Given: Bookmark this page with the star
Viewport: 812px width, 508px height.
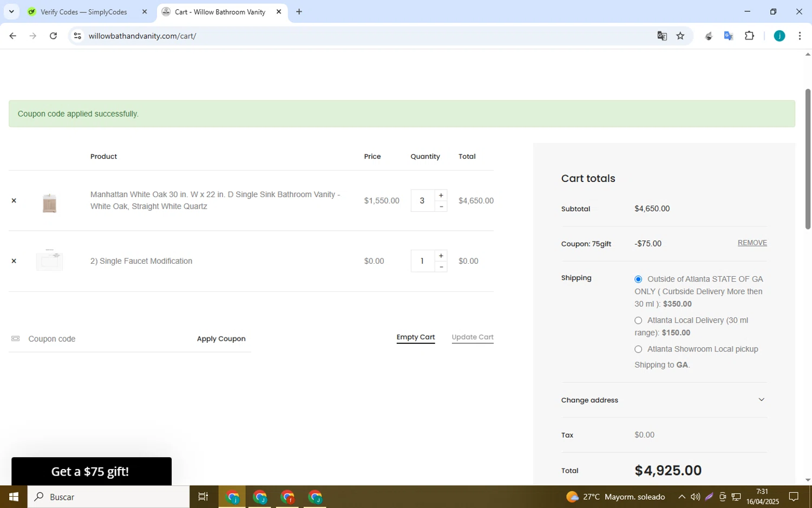Looking at the screenshot, I should tap(680, 36).
